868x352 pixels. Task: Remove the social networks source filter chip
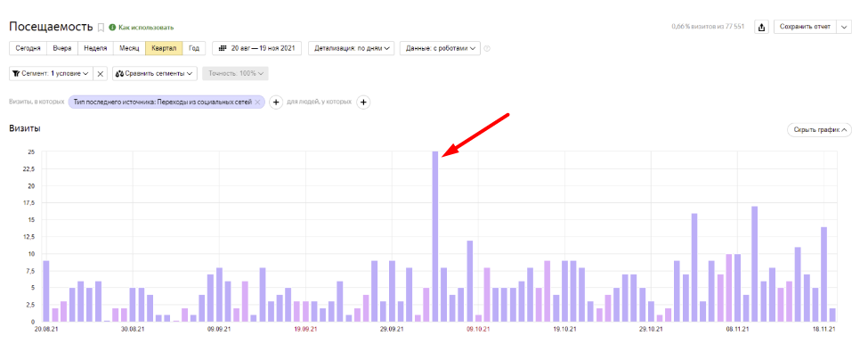[257, 102]
